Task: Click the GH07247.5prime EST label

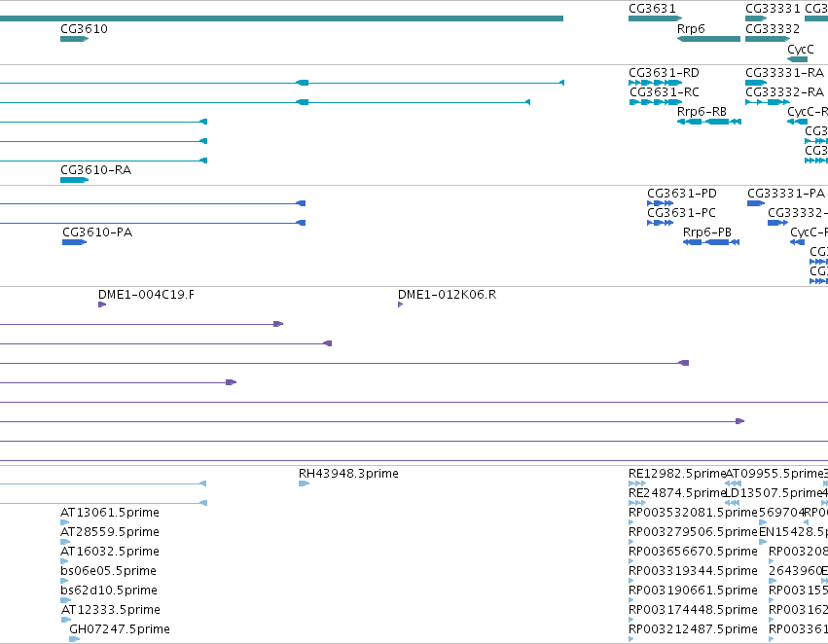Action: coord(120,629)
